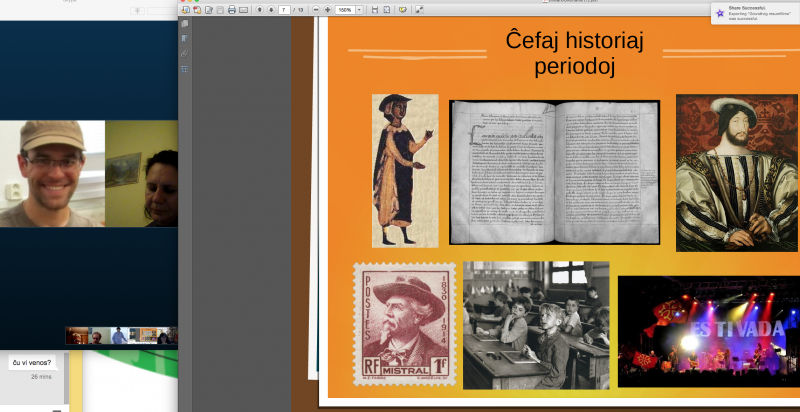Select the smiling man's video feed

tap(52, 173)
